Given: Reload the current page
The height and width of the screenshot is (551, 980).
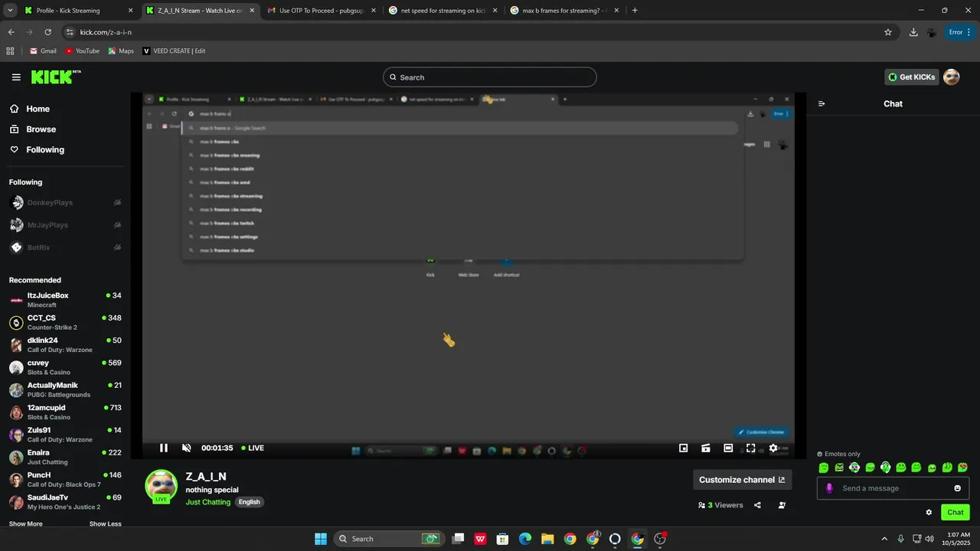Looking at the screenshot, I should coord(47,32).
